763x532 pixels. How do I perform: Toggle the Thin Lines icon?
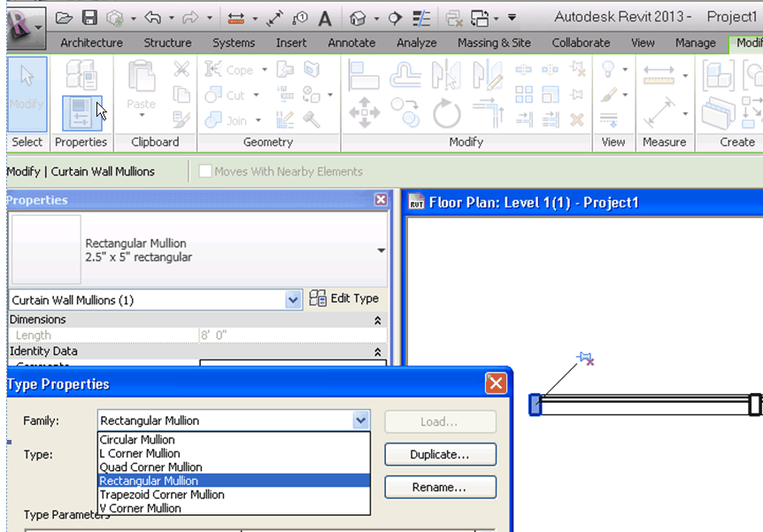(421, 19)
